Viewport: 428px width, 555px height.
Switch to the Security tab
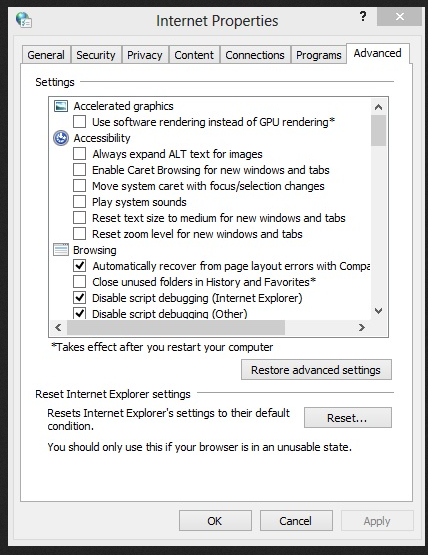tap(96, 55)
